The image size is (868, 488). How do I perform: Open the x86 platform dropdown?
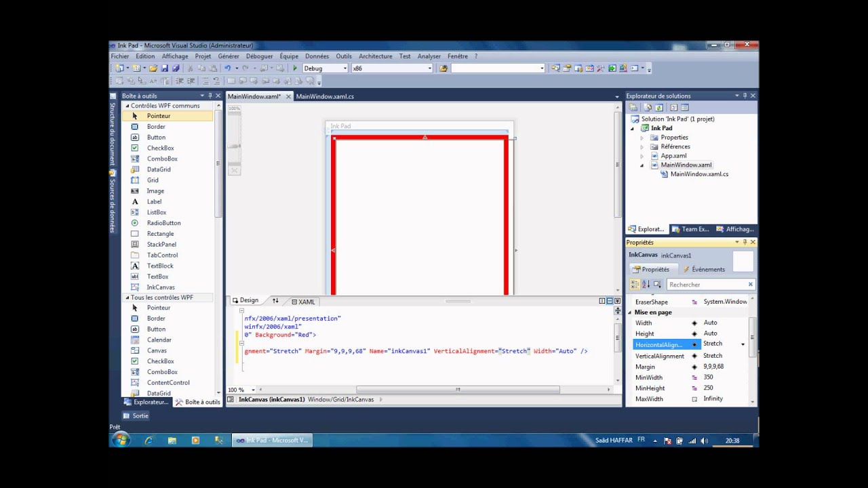[429, 68]
